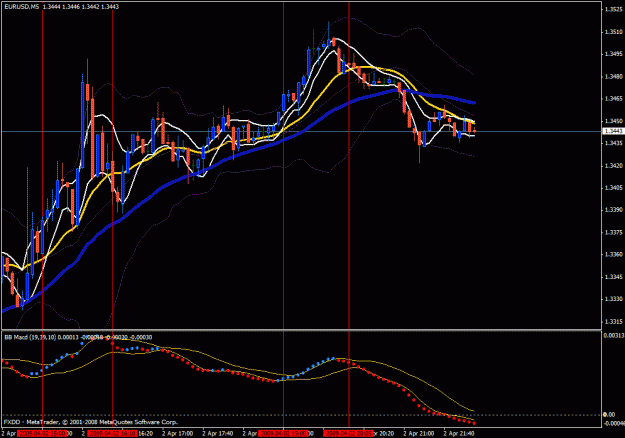Click the 2009.04.02 19:00 date label
625x438 pixels.
coord(283,433)
